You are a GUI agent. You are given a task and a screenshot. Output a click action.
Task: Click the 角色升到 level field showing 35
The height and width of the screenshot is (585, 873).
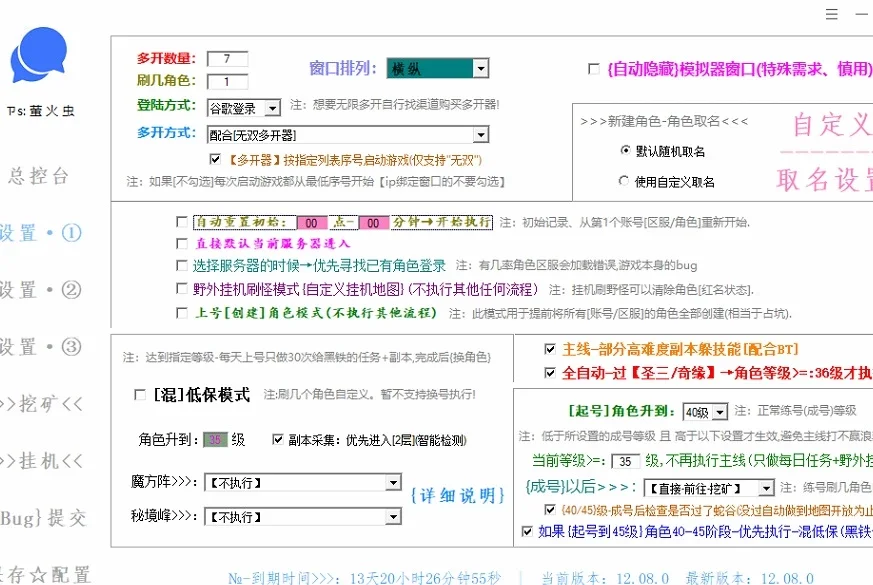[x=215, y=440]
